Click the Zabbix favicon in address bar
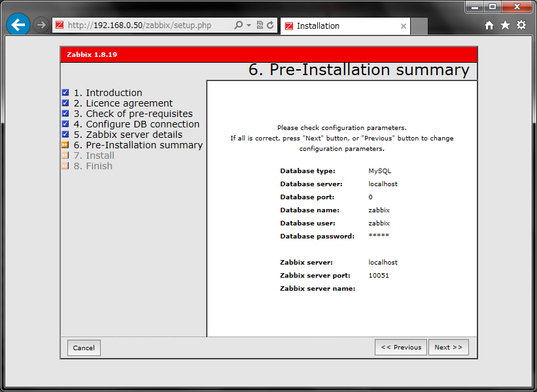 (x=60, y=25)
